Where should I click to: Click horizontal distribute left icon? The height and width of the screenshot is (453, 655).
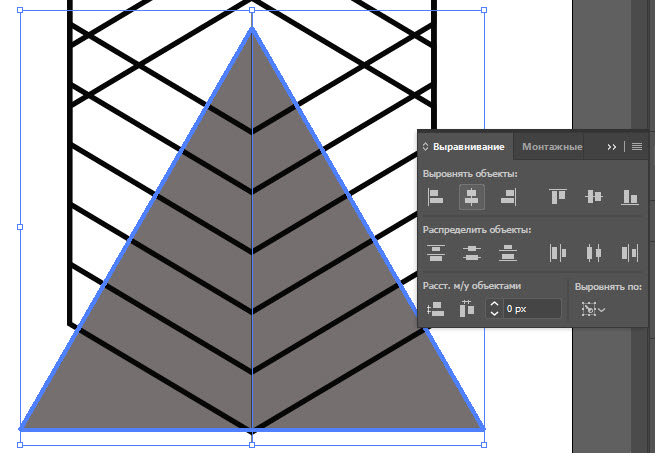[x=558, y=253]
